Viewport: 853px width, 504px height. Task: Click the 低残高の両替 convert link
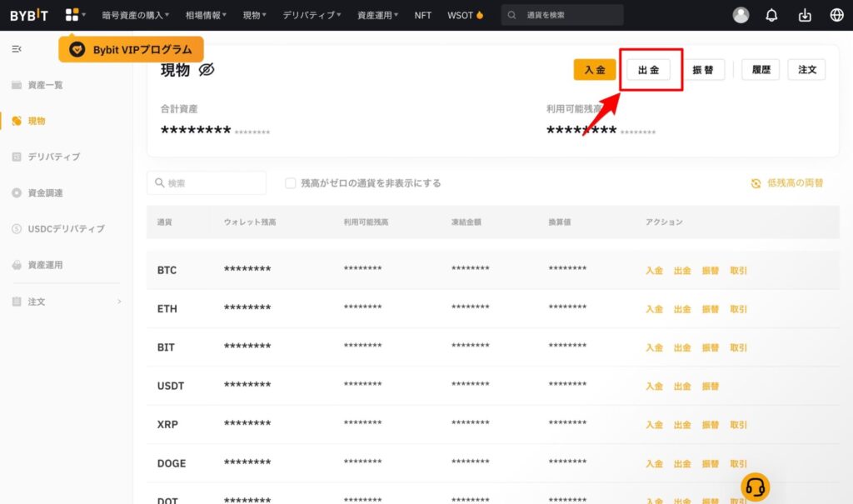(787, 183)
